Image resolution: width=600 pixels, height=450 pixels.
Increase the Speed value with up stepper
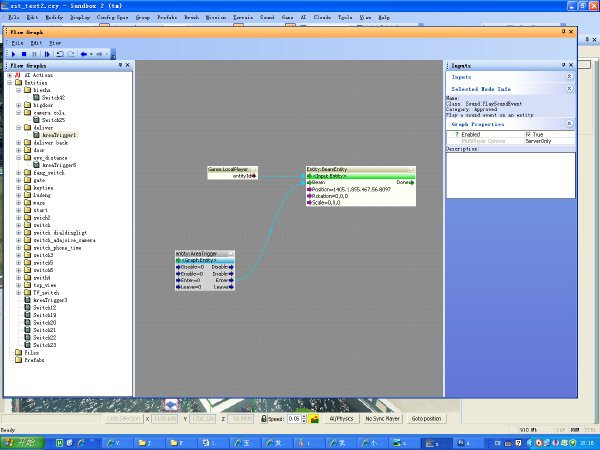[304, 416]
